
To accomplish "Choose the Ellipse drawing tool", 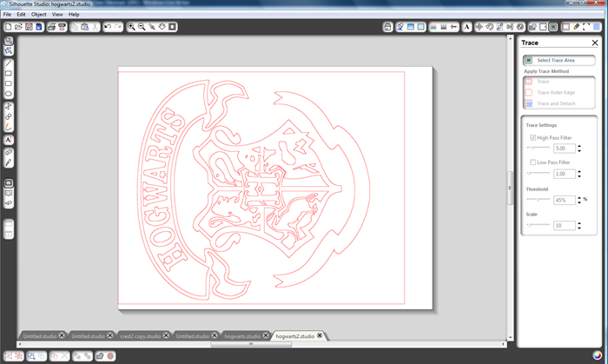I will coord(9,94).
